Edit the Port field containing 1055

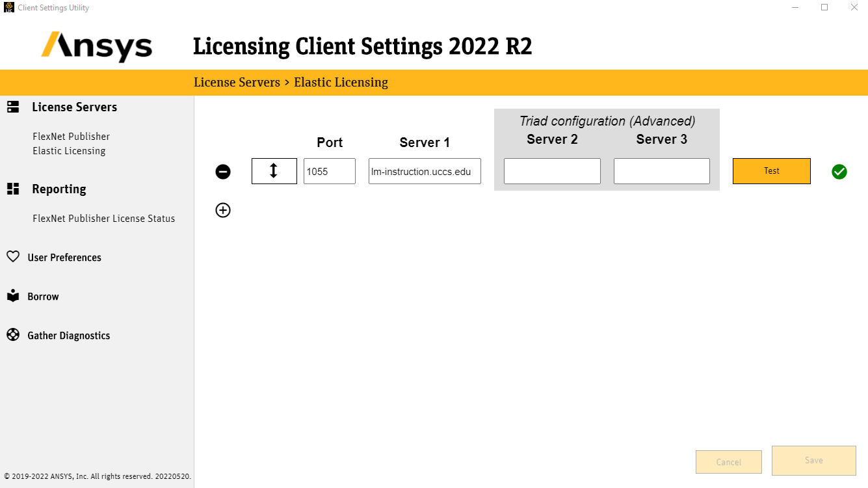pos(330,171)
